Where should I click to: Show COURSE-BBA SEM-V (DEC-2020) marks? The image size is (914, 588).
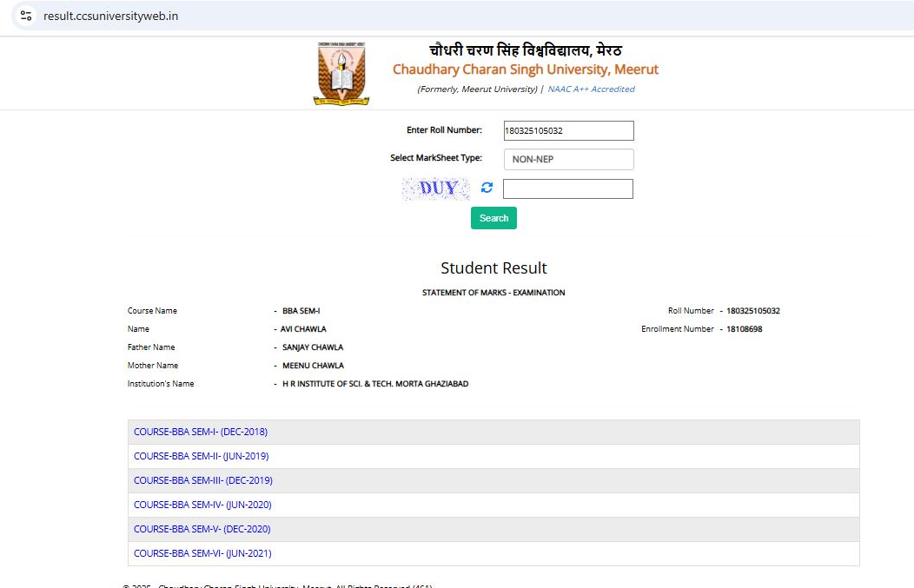click(202, 529)
